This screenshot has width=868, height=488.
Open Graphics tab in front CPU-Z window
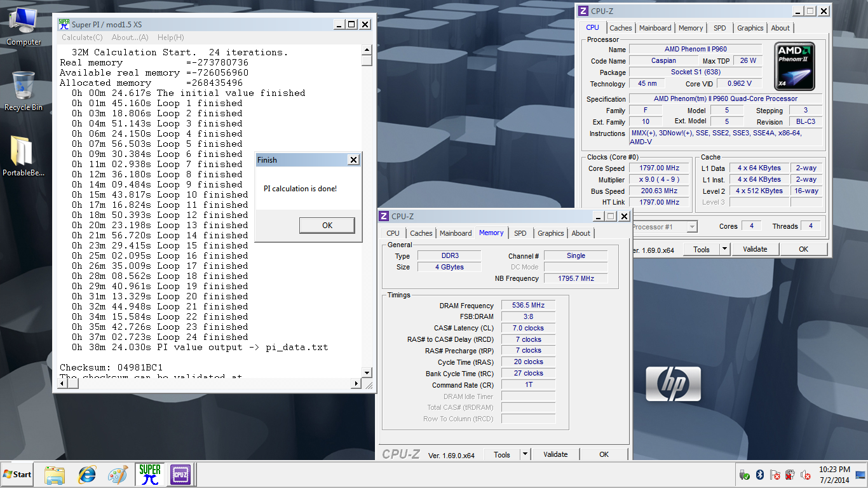(x=551, y=233)
